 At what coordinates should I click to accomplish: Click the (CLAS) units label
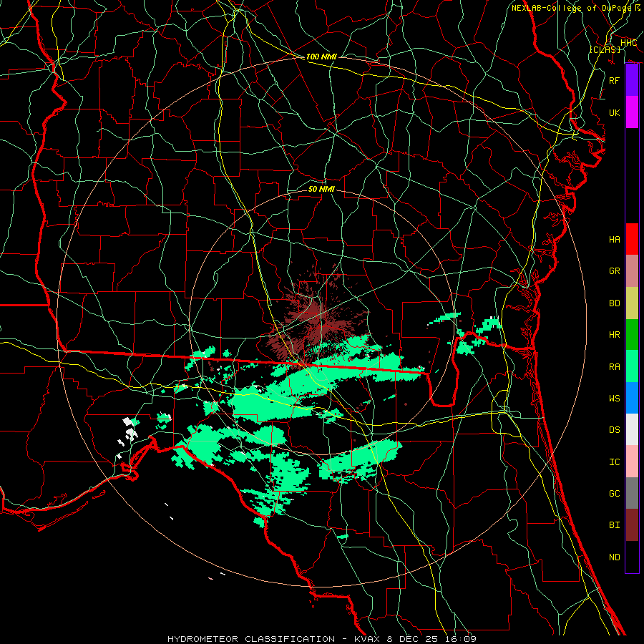[x=605, y=49]
